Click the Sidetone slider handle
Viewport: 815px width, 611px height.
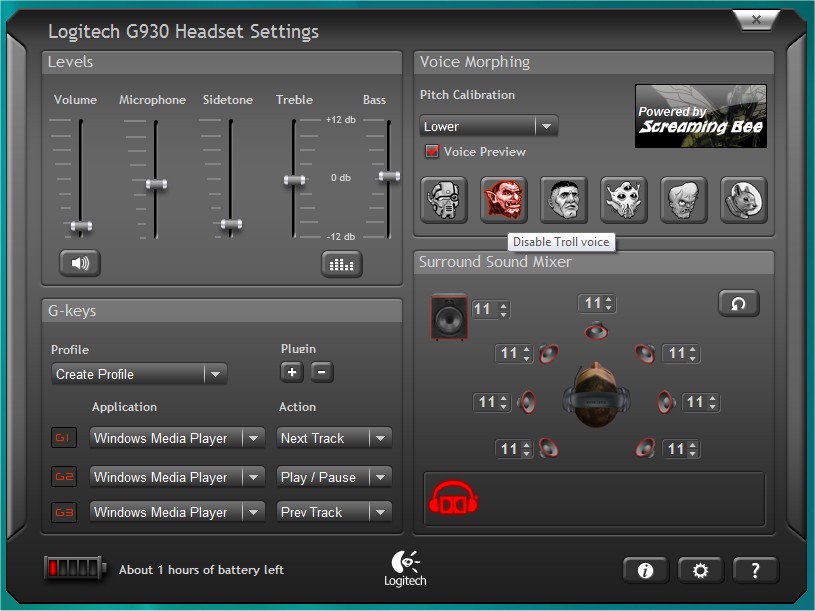click(x=231, y=224)
